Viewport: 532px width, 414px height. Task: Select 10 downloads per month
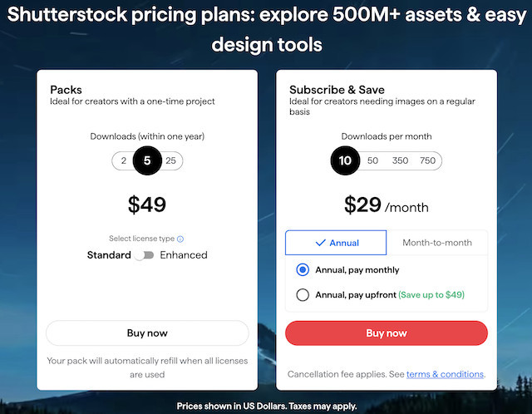pos(345,160)
